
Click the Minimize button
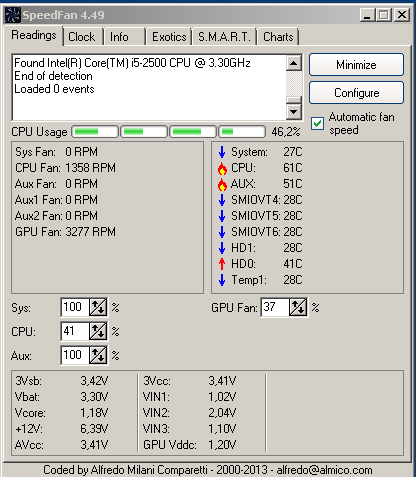click(x=356, y=65)
